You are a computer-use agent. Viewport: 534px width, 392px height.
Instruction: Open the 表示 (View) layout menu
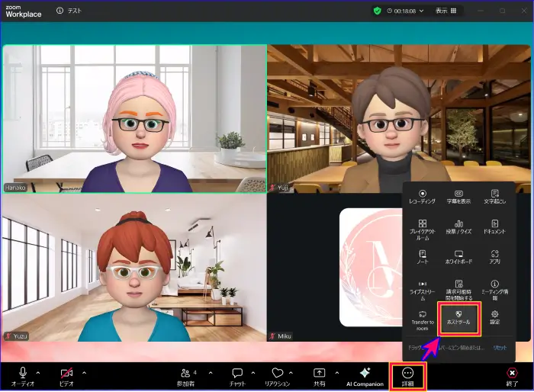pyautogui.click(x=446, y=11)
